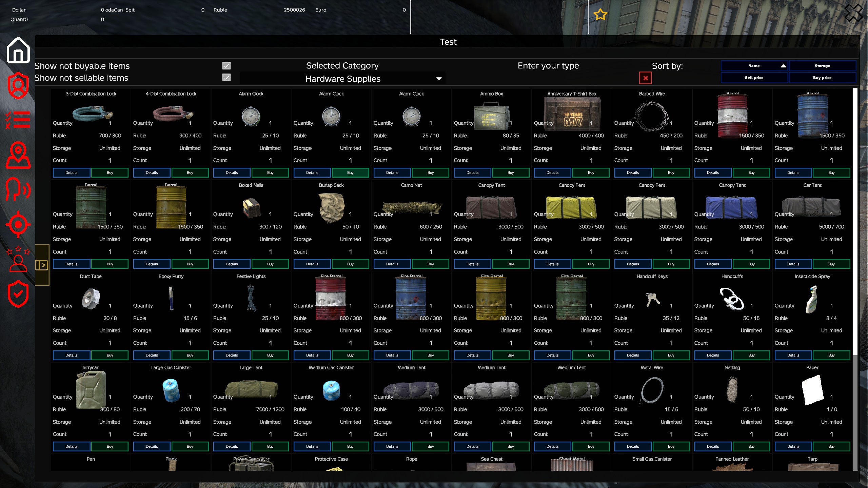Buy the Camo Net
868x488 pixels.
[431, 264]
